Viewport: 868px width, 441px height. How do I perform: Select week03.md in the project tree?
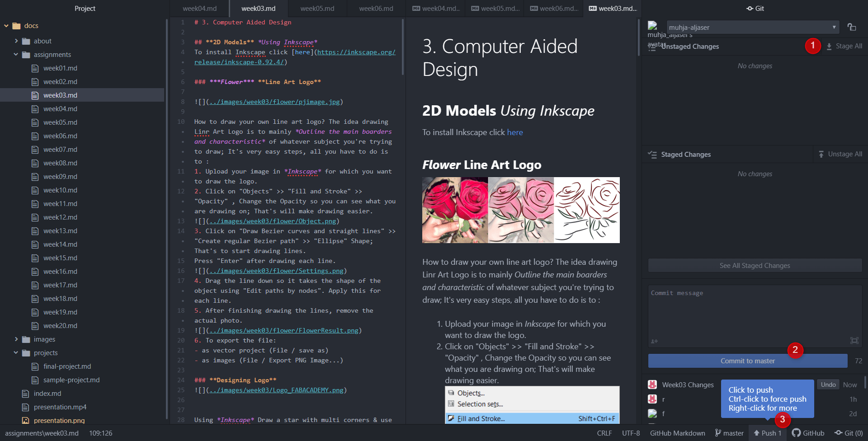click(60, 95)
